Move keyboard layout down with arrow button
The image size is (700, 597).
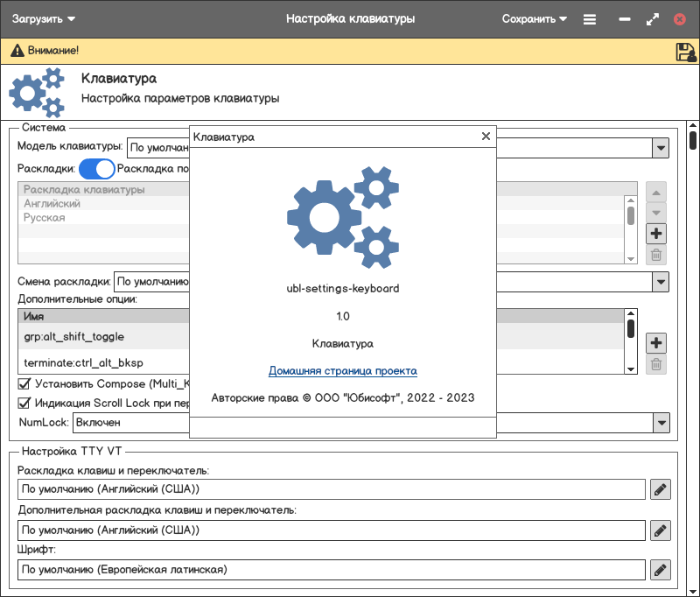(x=656, y=213)
